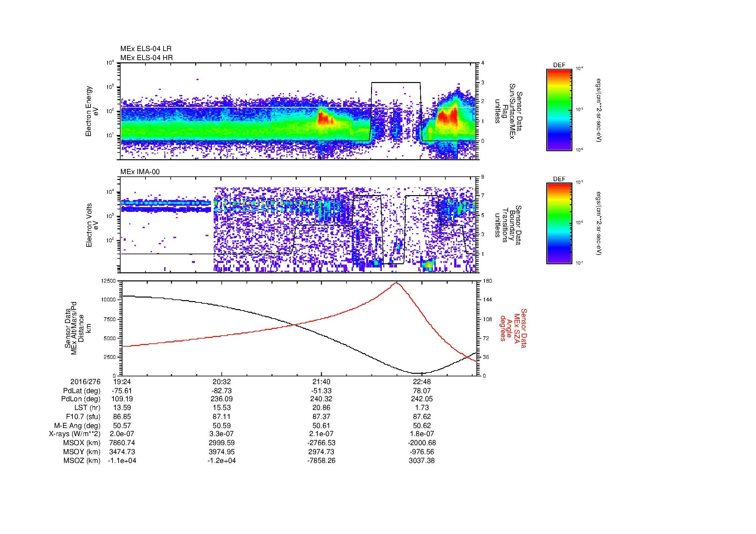Click the '22:48' time tick label
Viewport: 756px width, 534px height.
[x=422, y=382]
